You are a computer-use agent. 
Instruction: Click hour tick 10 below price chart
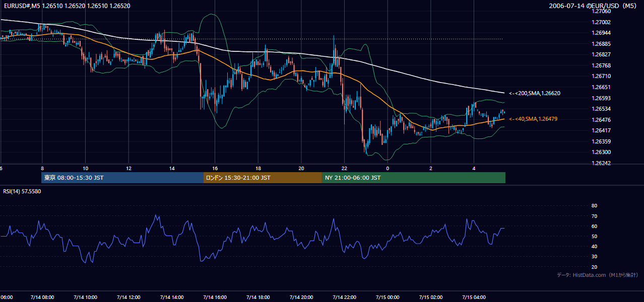[85, 168]
